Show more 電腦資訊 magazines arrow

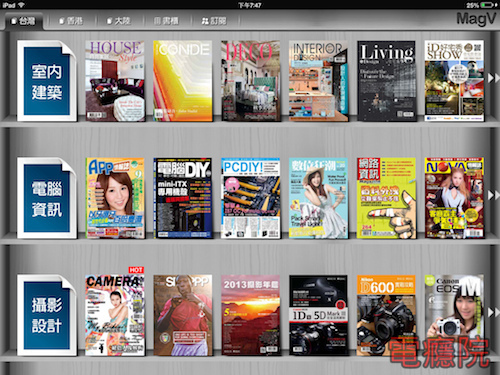point(493,195)
